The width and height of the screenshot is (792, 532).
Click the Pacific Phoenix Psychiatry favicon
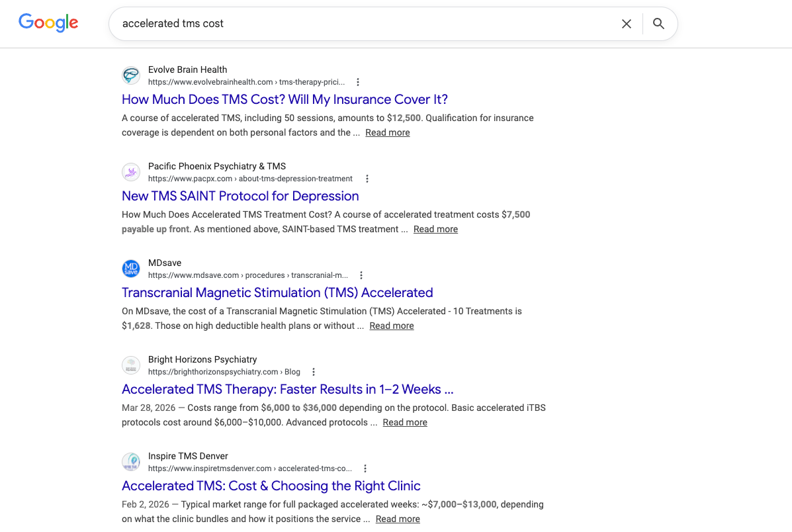(131, 172)
